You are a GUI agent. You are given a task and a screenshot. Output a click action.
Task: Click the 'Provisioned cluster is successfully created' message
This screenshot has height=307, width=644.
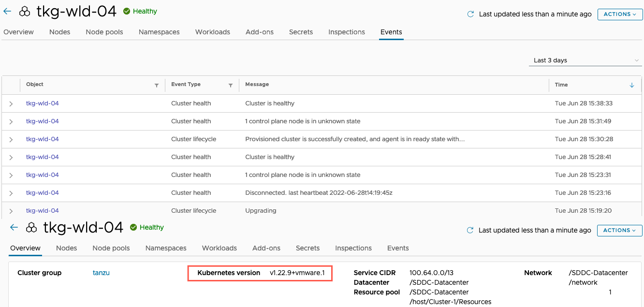[355, 139]
